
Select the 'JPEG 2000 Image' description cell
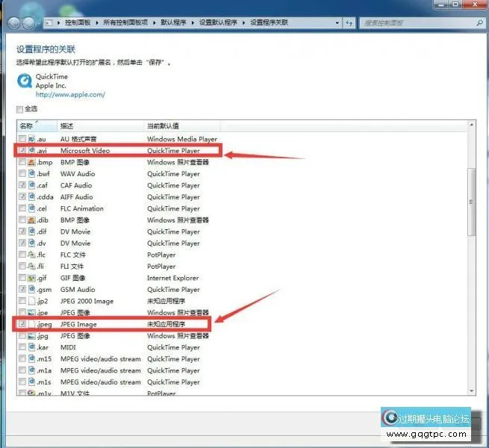[87, 302]
